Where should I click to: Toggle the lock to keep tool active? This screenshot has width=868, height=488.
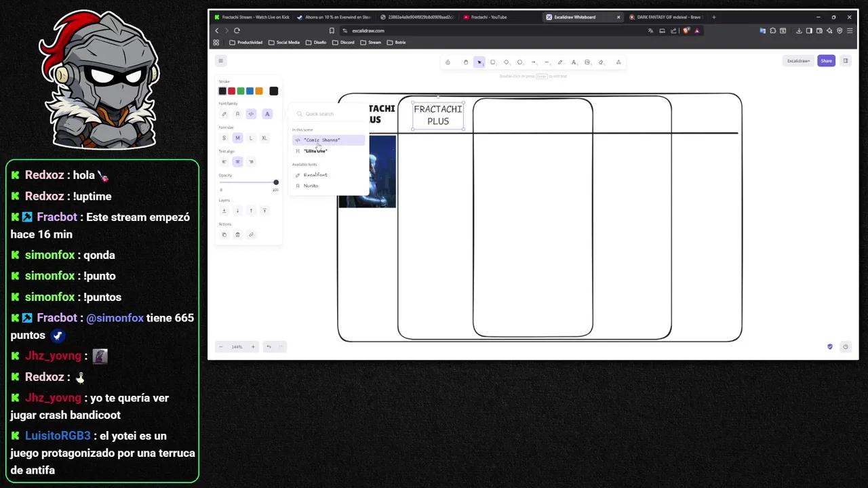pos(448,62)
